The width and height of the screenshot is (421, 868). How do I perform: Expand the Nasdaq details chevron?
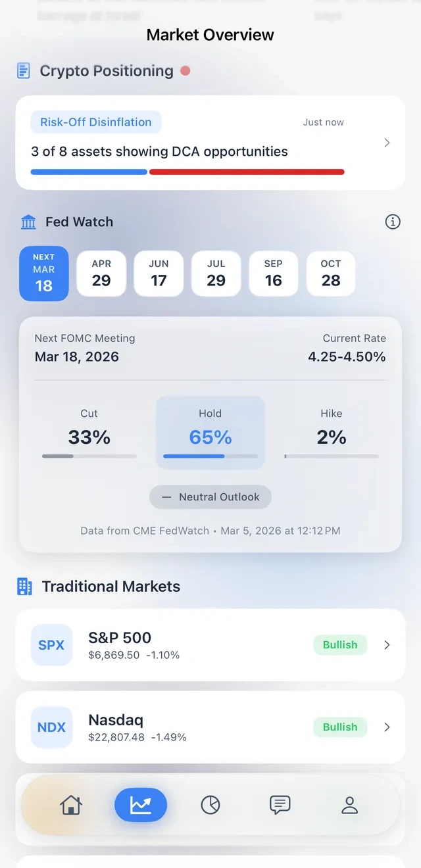(x=387, y=727)
